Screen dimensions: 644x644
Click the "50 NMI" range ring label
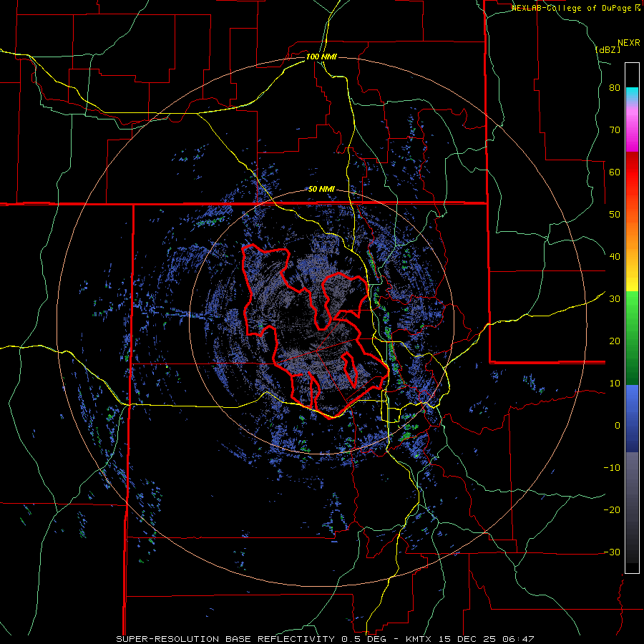point(321,190)
